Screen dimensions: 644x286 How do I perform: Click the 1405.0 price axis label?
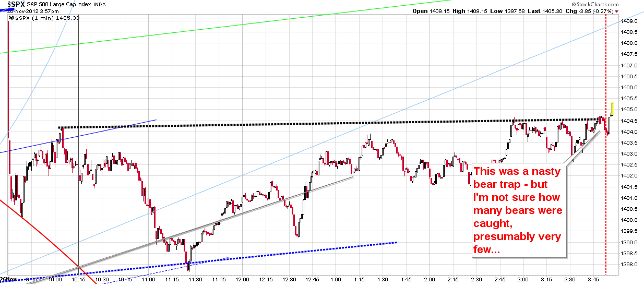click(628, 110)
